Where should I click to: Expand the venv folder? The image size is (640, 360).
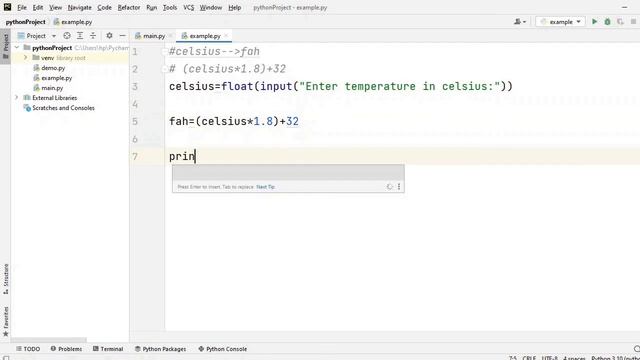tap(26, 58)
